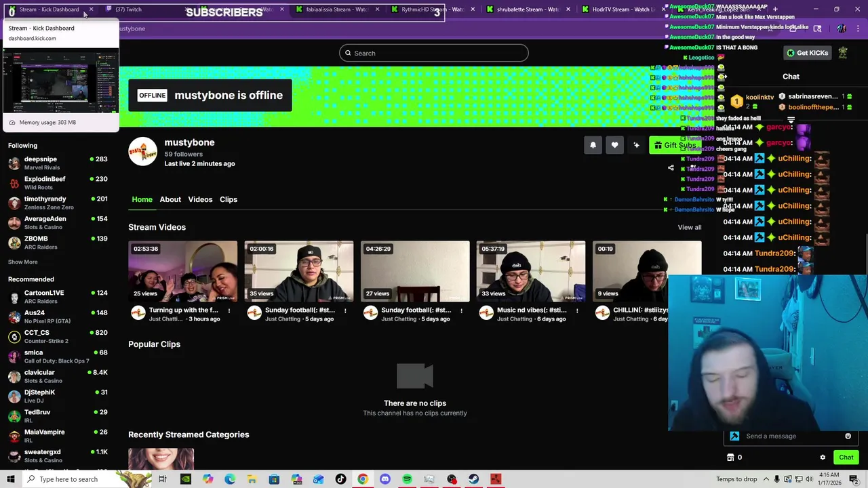Open options menu for Turning up video
Image resolution: width=868 pixels, height=488 pixels.
[229, 310]
